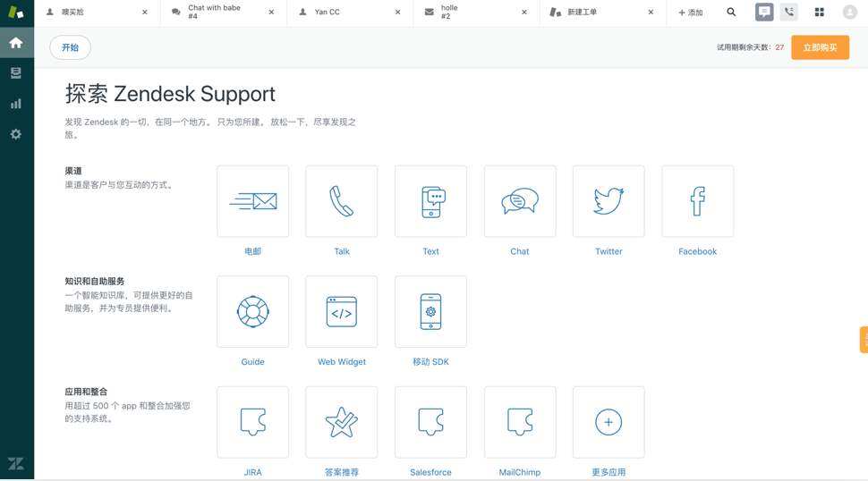
Task: Open Admin settings gear in sidebar
Action: [x=16, y=134]
